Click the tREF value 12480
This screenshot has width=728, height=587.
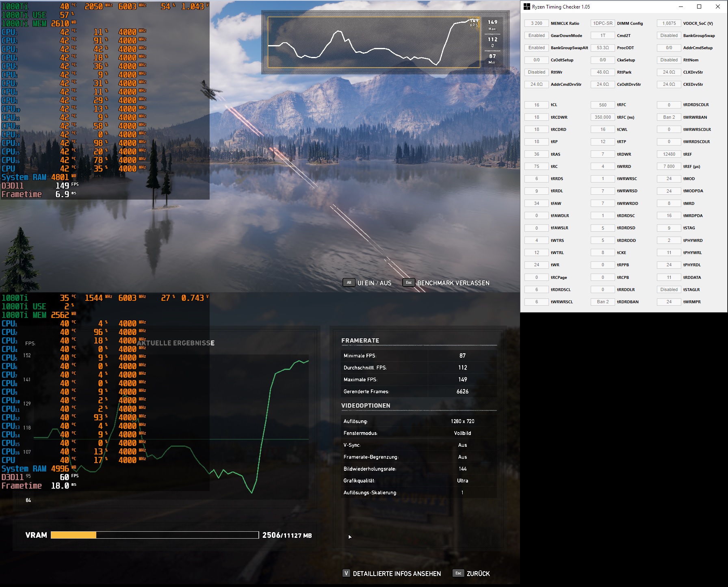pos(669,154)
